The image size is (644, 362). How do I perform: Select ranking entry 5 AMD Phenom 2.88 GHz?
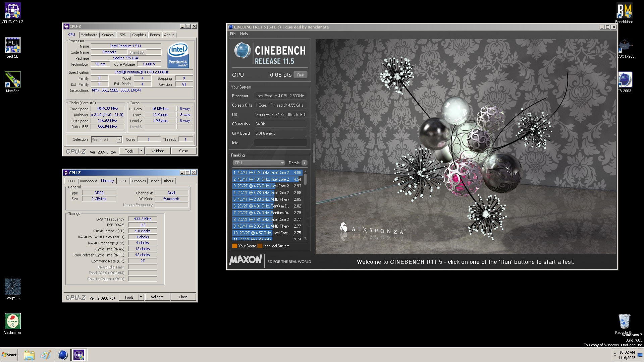[267, 199]
